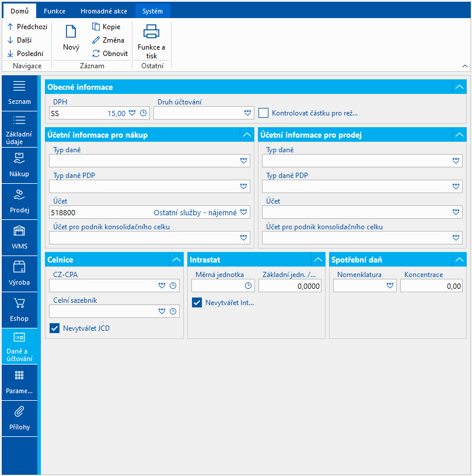Collapse Účetní informace pro nákup section
Image resolution: width=472 pixels, height=476 pixels.
(x=247, y=135)
